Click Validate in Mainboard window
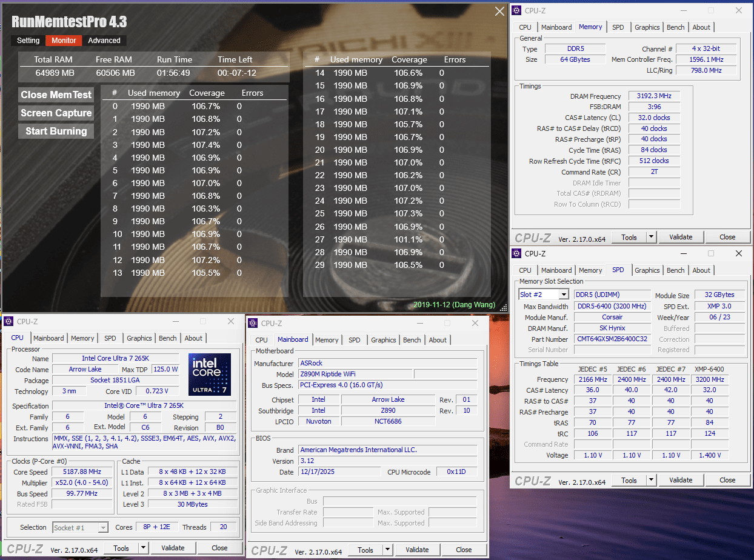 tap(417, 550)
